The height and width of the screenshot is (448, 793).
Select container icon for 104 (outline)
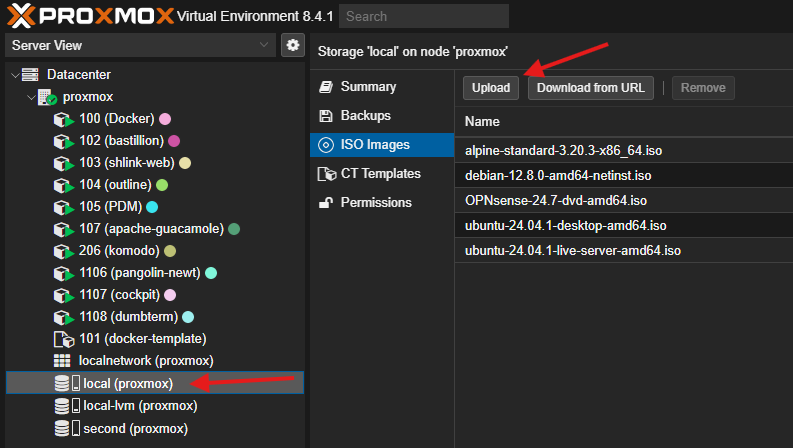pyautogui.click(x=64, y=185)
